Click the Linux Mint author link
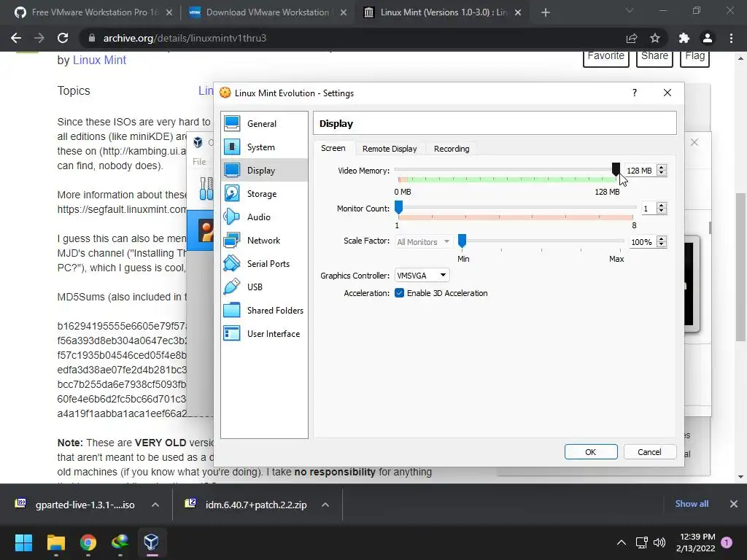Screen dimensions: 747x560 pos(99,60)
